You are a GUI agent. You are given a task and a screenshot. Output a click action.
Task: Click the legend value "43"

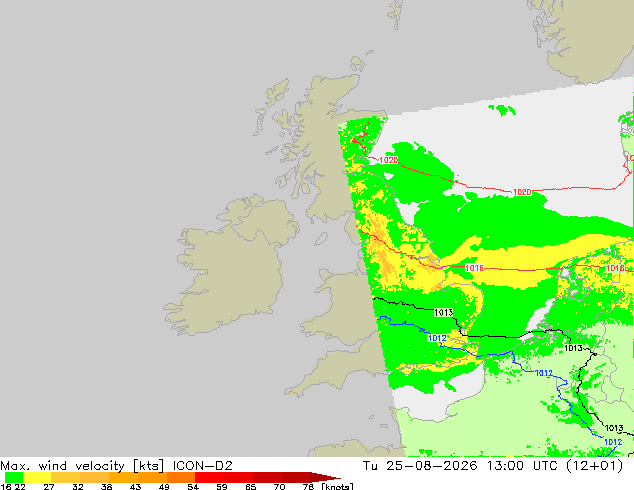[135, 486]
